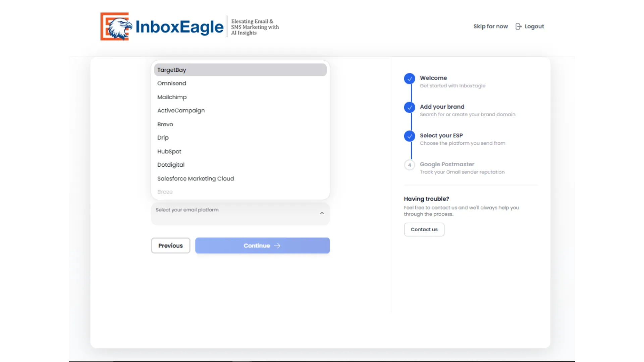The image size is (644, 362).
Task: Click 'Track your Gmail sender reputation' text
Action: click(x=462, y=172)
